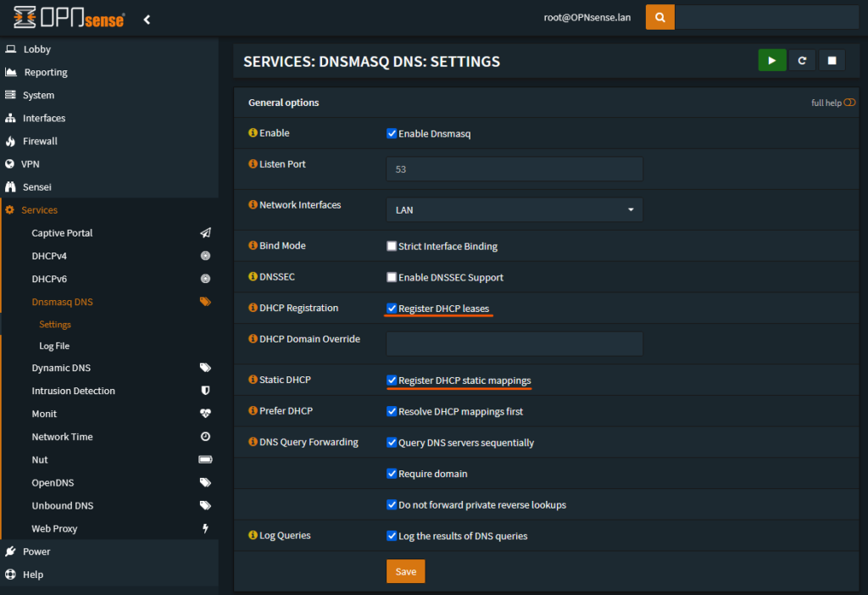868x595 pixels.
Task: Click the Dynamic DNS tags icon
Action: 205,368
